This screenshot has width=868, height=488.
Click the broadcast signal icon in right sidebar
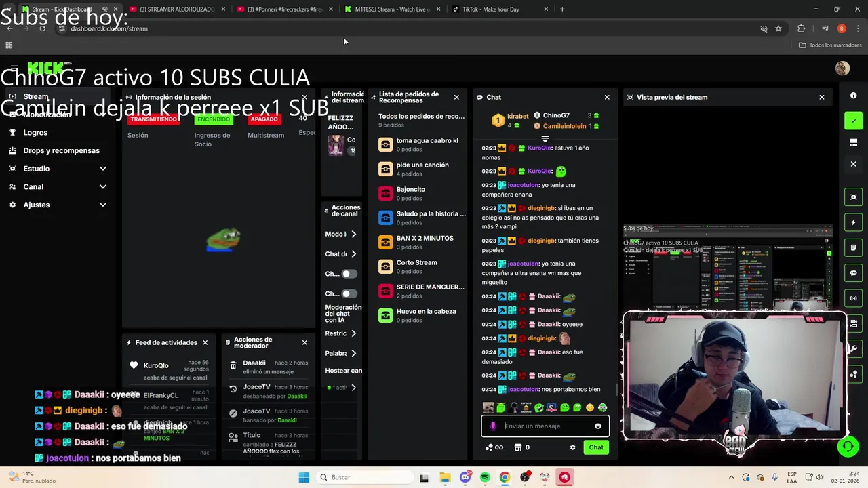point(853,298)
